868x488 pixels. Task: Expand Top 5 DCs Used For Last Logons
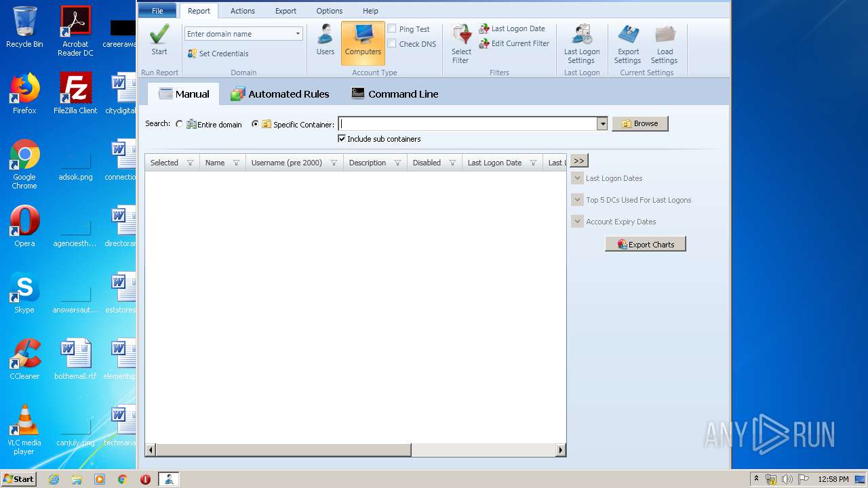click(577, 200)
